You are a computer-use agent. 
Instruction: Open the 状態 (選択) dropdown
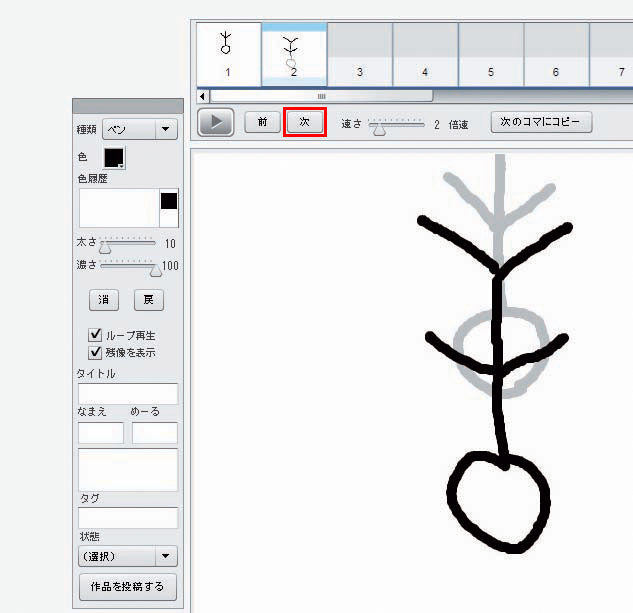pos(128,556)
